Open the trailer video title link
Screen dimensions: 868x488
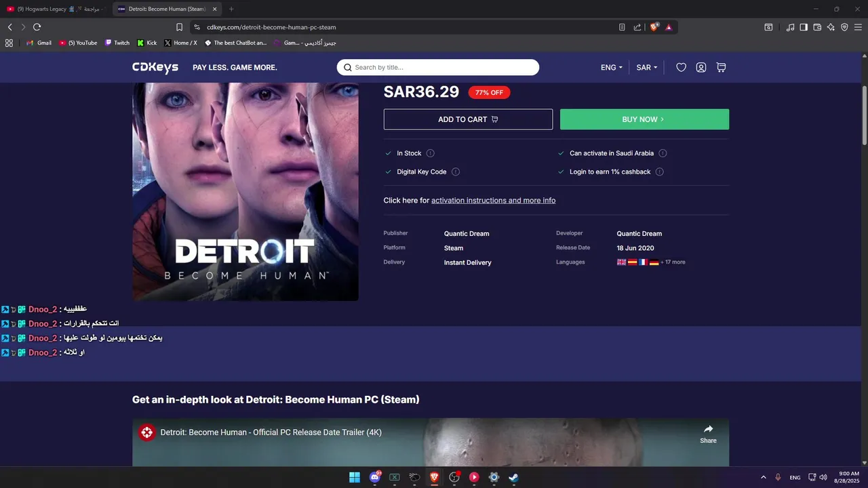click(271, 432)
